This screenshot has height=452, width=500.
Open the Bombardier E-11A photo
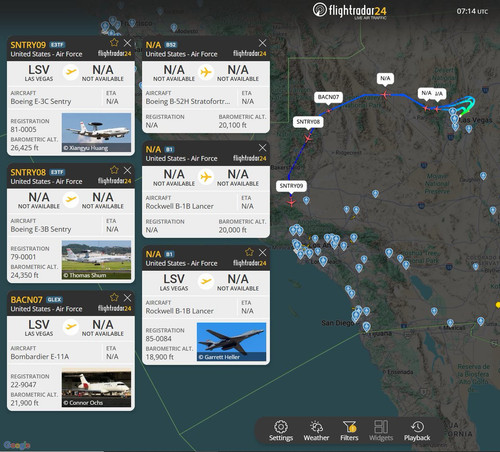tap(96, 387)
